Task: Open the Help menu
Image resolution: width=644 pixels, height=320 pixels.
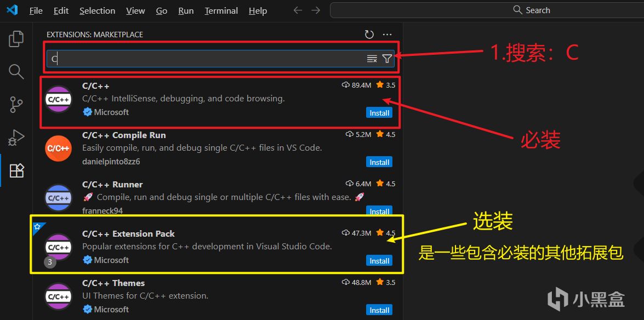Action: pos(258,10)
